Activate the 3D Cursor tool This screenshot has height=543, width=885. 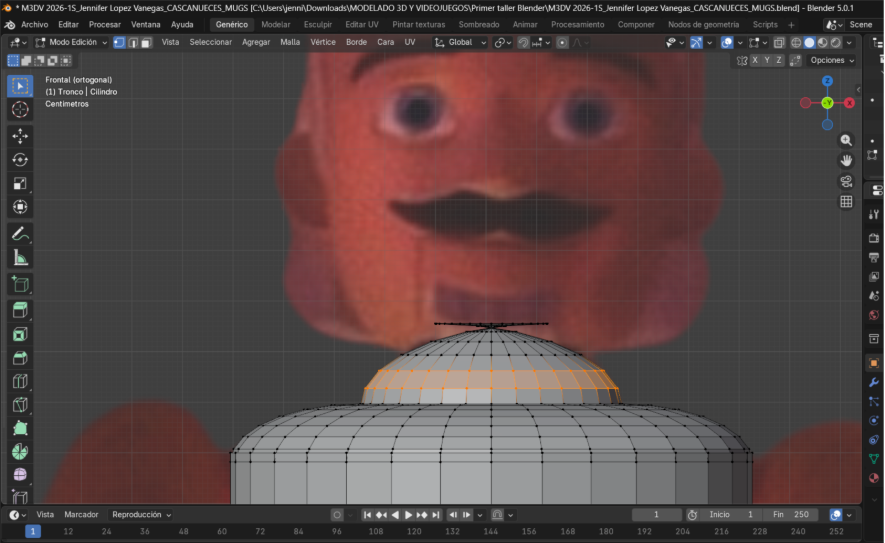click(20, 109)
